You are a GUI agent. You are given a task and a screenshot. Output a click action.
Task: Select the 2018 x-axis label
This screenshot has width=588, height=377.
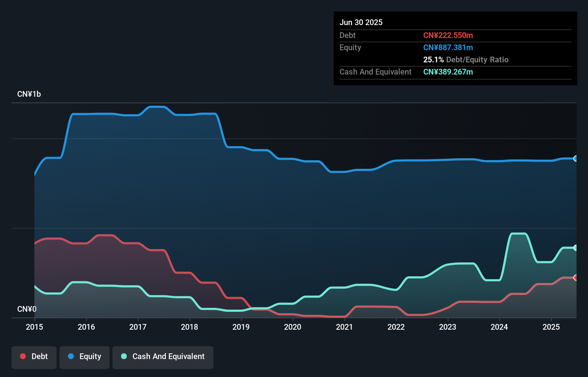189,327
